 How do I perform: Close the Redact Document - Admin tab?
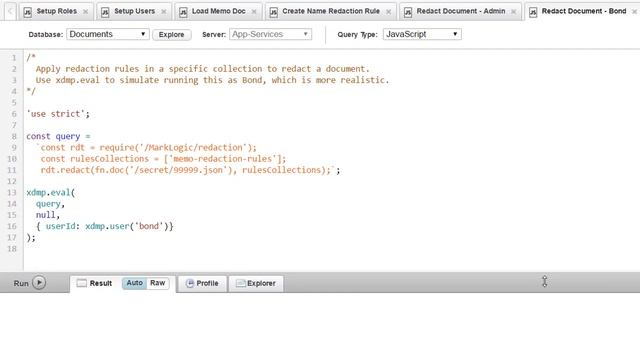(513, 12)
